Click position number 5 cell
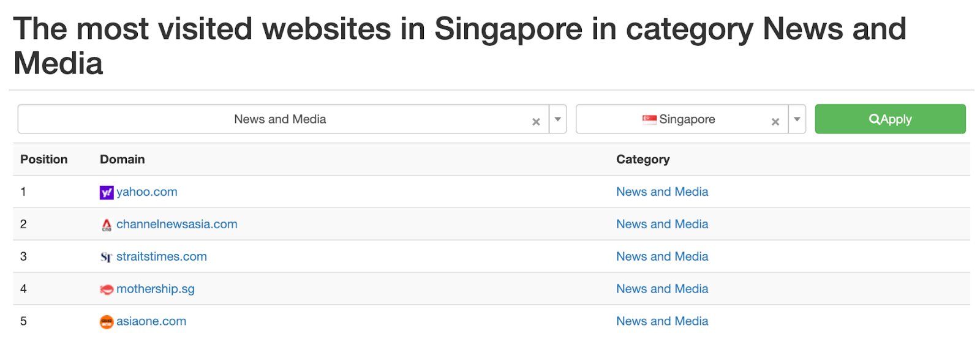The height and width of the screenshot is (339, 980). click(x=23, y=321)
